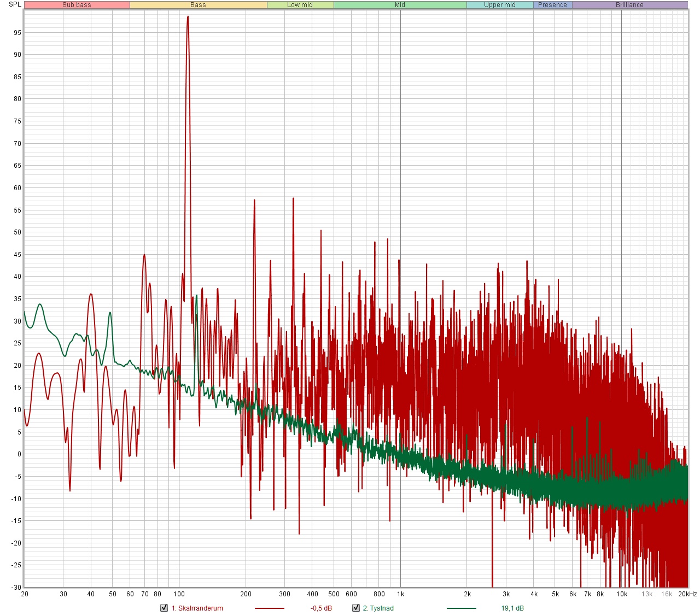
Task: Click the 0 SPL axis value
Action: (19, 454)
